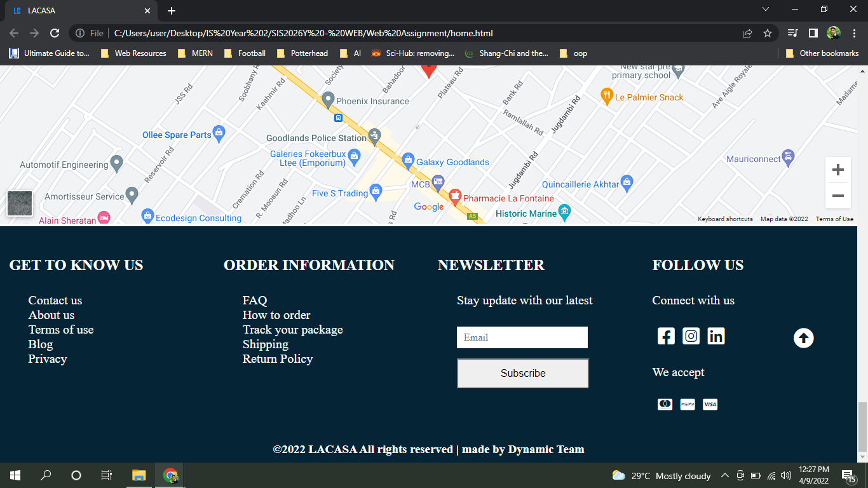
Task: Select the LinkedIn icon
Action: [716, 336]
